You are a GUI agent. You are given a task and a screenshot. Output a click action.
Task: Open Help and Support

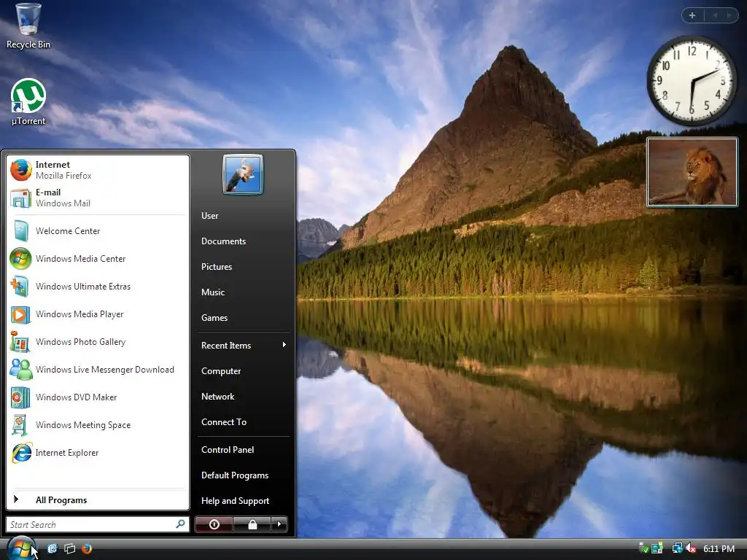point(244,501)
